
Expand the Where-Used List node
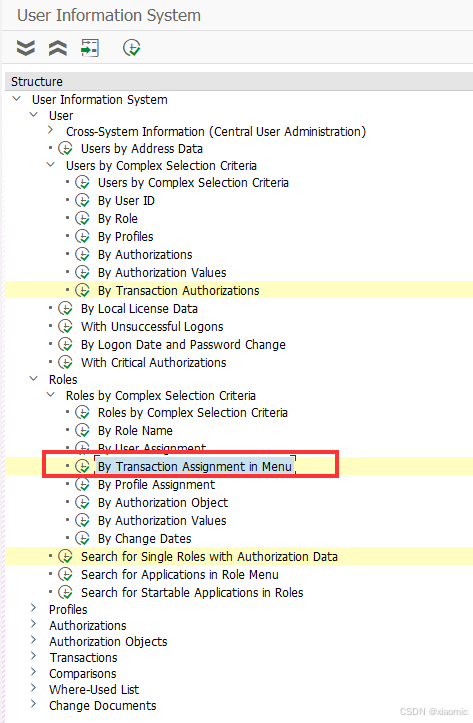tap(34, 688)
